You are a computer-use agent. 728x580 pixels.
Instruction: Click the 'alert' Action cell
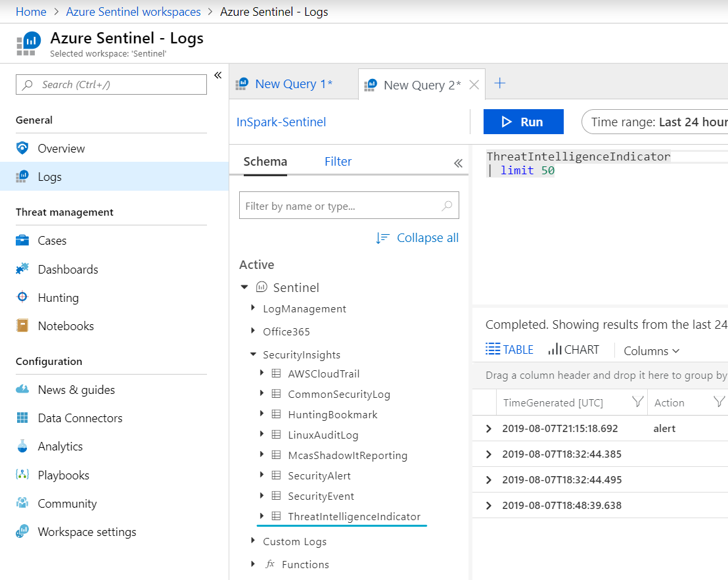664,429
